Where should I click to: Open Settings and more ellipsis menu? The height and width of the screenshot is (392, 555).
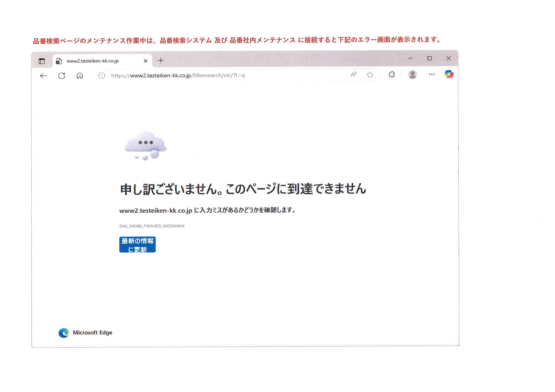[432, 74]
